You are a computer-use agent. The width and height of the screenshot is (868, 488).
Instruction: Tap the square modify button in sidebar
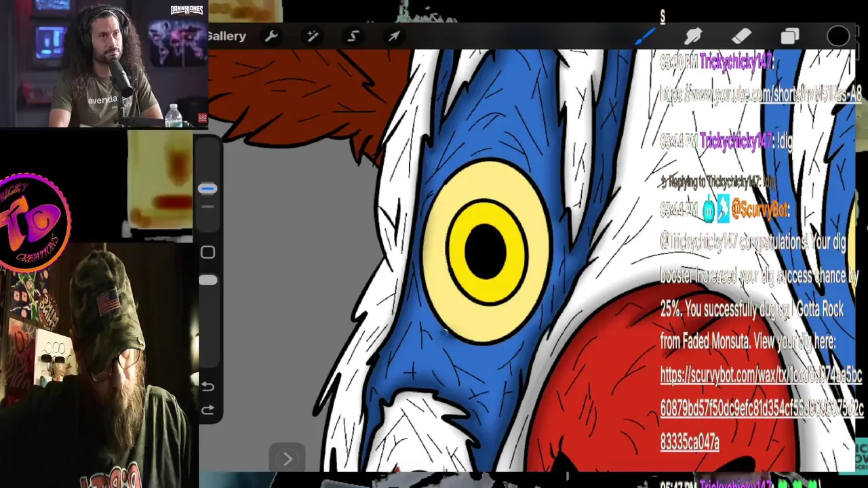click(208, 252)
